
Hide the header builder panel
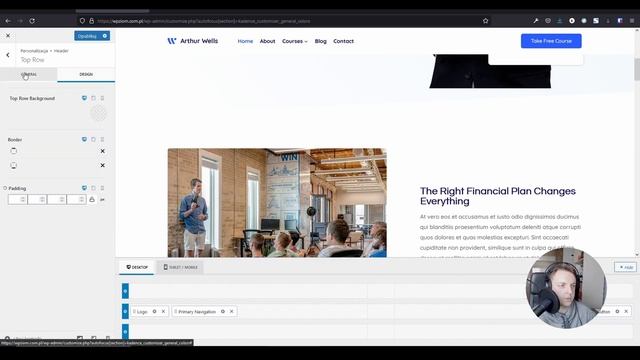point(626,267)
